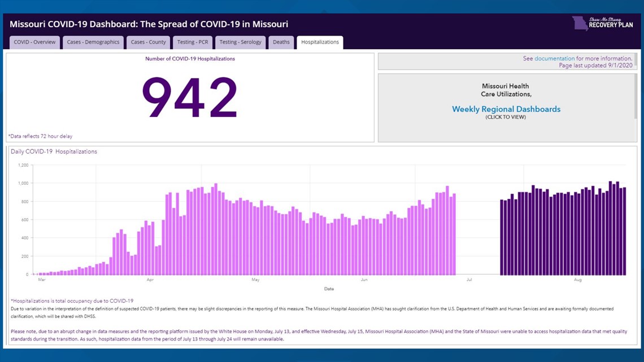Switch to Cases - Demographics tab
This screenshot has width=644, height=362.
coord(93,42)
